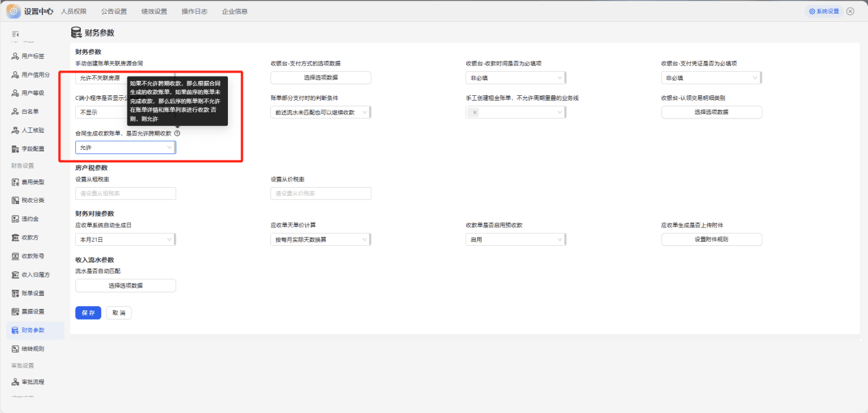The height and width of the screenshot is (413, 868).
Task: Close the settings center with the X icon
Action: tap(850, 11)
